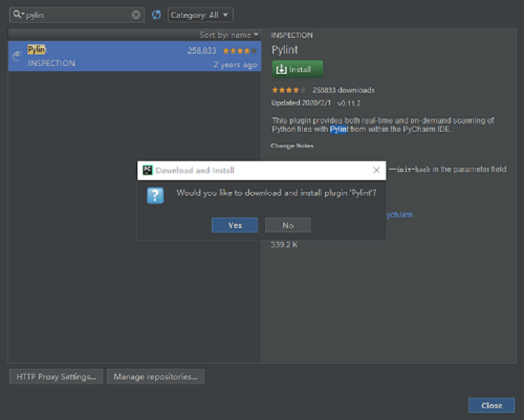Click the star rating in Pylint list row

(240, 51)
